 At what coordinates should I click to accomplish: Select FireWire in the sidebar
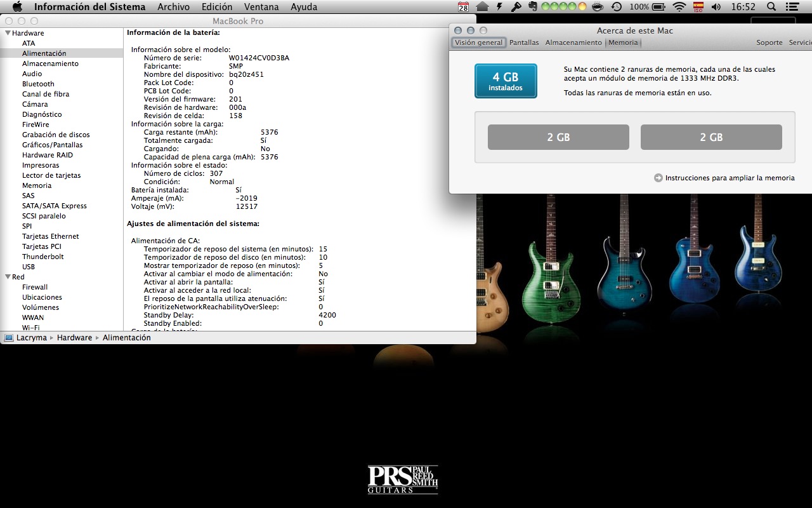click(x=36, y=124)
